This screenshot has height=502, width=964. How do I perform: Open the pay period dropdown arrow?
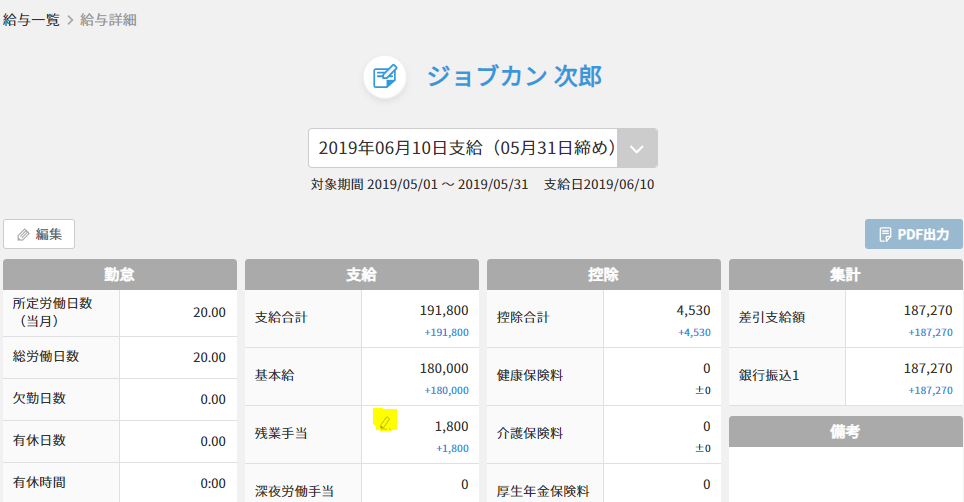(637, 148)
